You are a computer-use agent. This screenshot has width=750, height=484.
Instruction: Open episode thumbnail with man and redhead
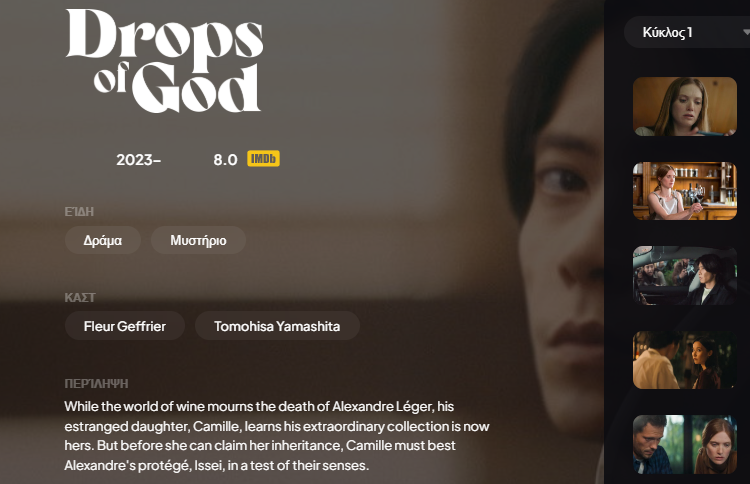[x=684, y=444]
